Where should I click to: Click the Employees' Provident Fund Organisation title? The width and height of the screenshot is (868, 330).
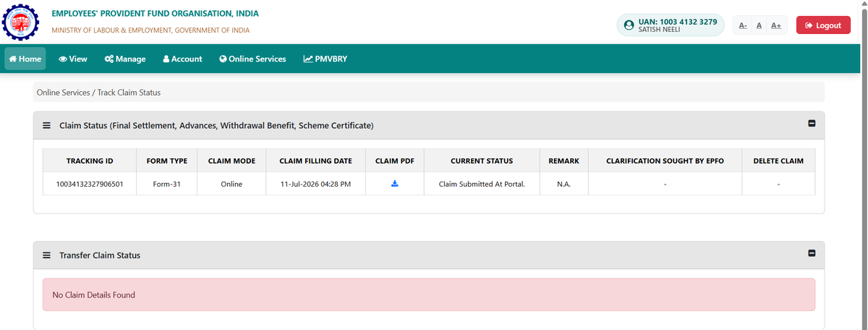click(155, 14)
